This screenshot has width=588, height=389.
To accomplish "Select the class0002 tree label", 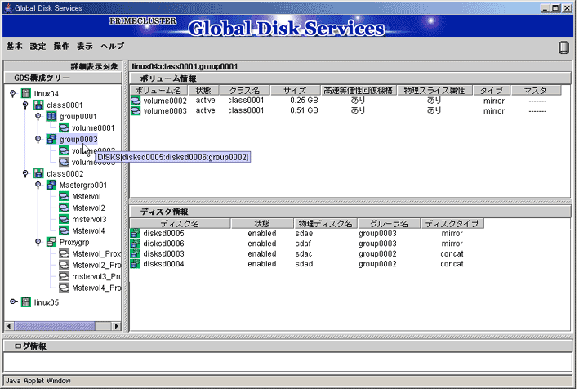I will click(65, 174).
